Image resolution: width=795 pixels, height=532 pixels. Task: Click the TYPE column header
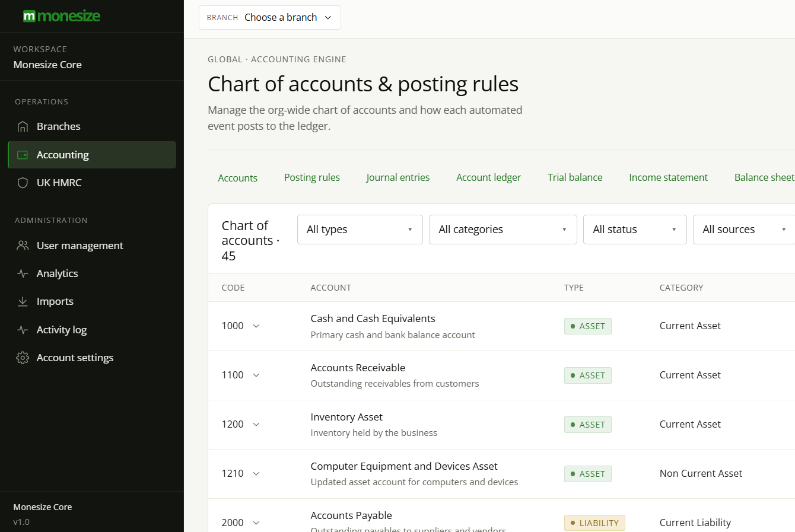pyautogui.click(x=574, y=288)
